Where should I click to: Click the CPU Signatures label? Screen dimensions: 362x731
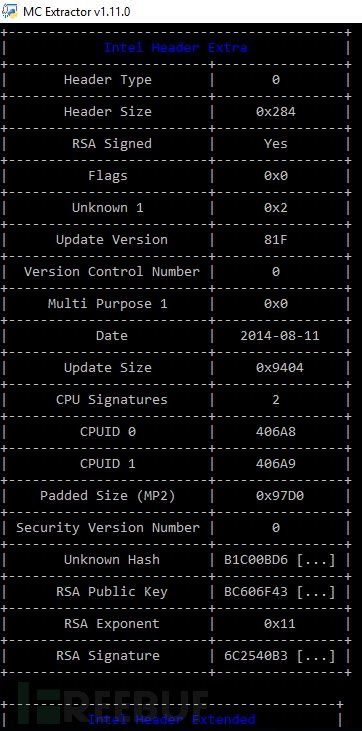(111, 400)
